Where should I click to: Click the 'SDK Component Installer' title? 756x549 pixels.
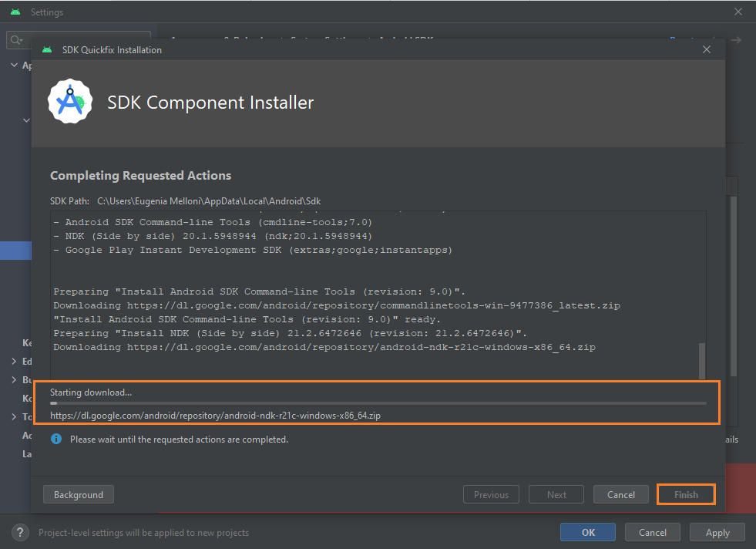click(x=210, y=103)
